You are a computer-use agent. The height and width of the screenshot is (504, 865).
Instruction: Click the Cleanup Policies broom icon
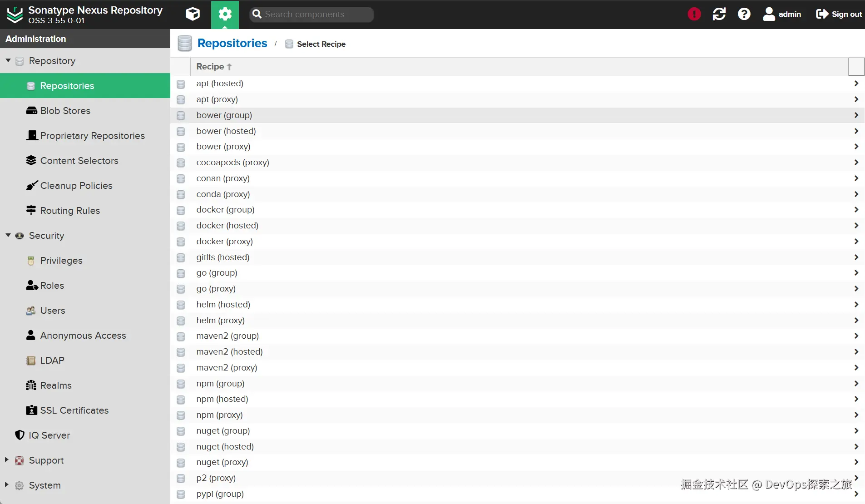click(32, 185)
